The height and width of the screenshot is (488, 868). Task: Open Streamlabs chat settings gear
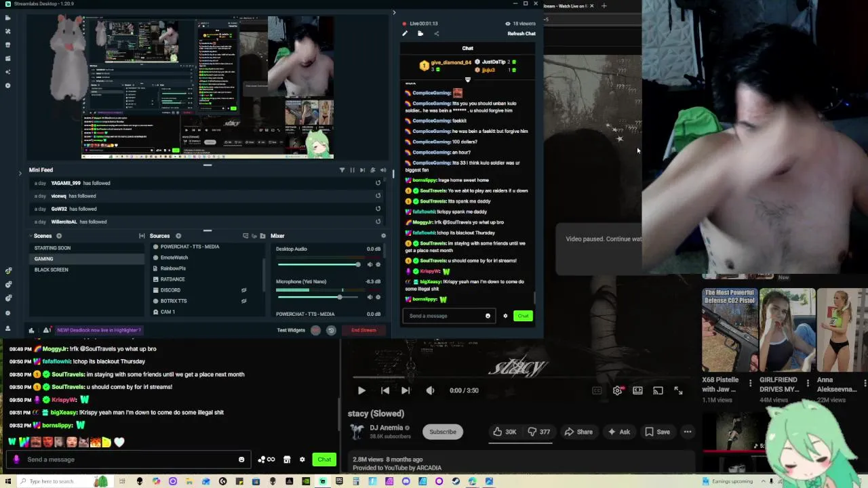click(x=505, y=316)
